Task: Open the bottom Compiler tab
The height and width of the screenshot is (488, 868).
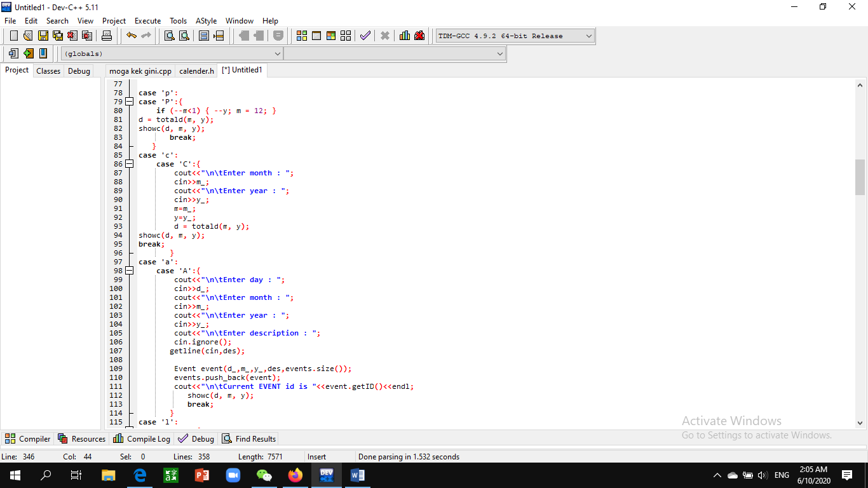Action: coord(28,438)
